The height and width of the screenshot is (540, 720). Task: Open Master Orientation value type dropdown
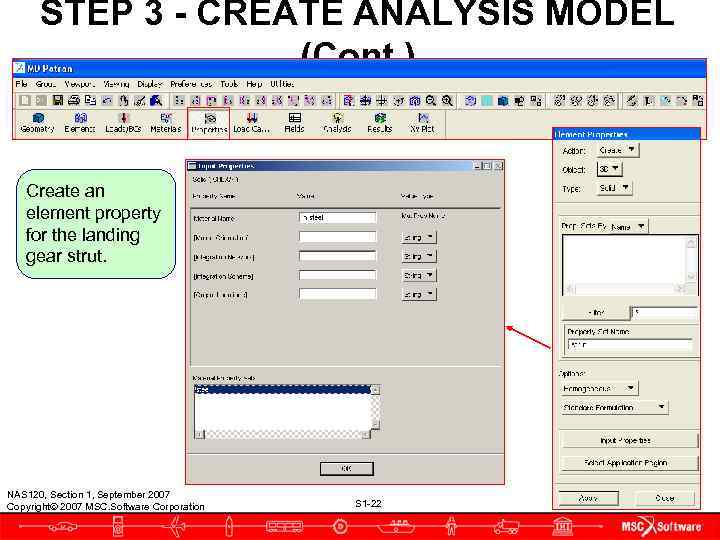coord(418,237)
